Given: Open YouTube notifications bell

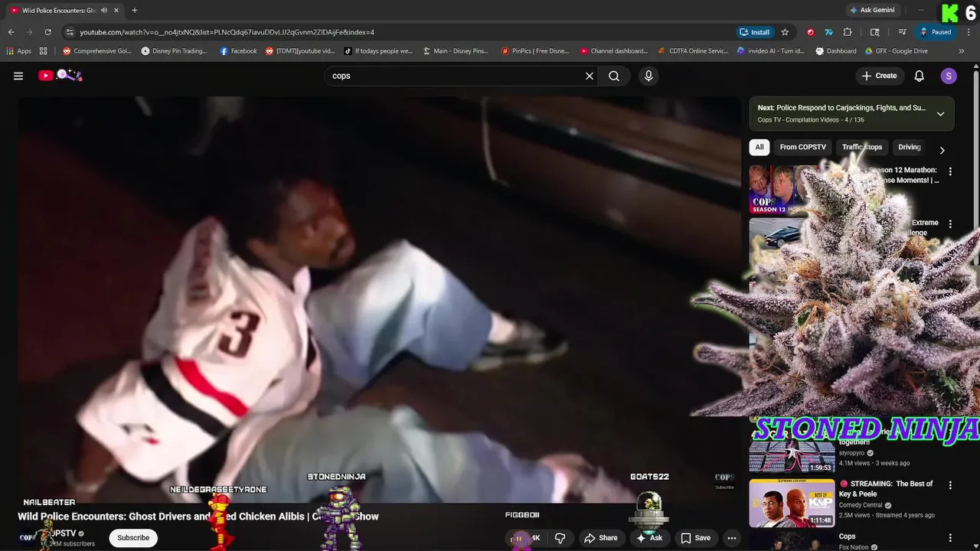Looking at the screenshot, I should [x=920, y=76].
